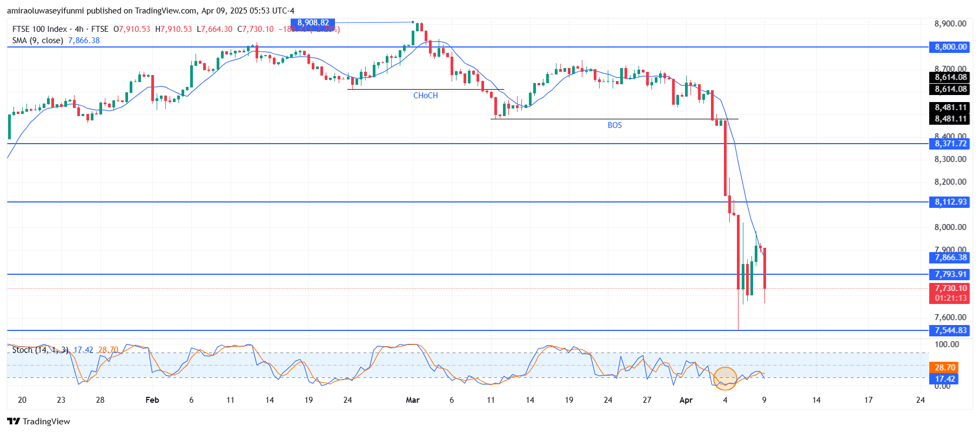Click the 8,112.93 level price label

(x=950, y=202)
